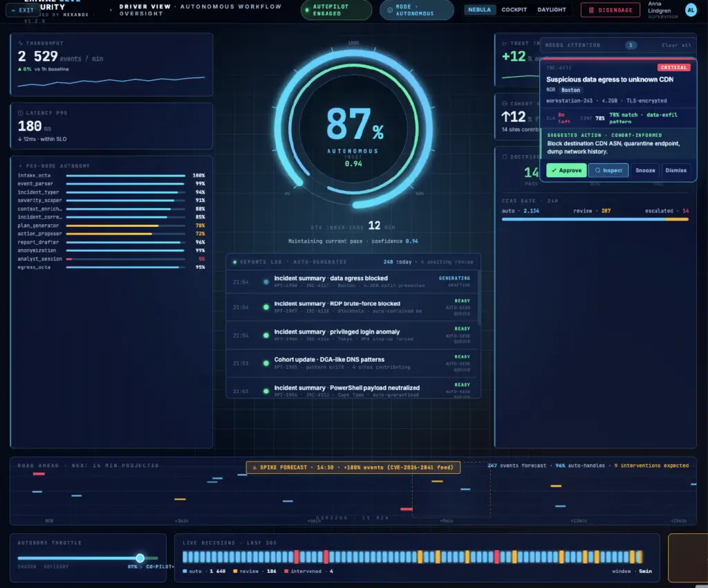Screen dimensions: 708x588
Task: Open Cohort update DGA-like DNS patterns report
Action: click(x=352, y=363)
